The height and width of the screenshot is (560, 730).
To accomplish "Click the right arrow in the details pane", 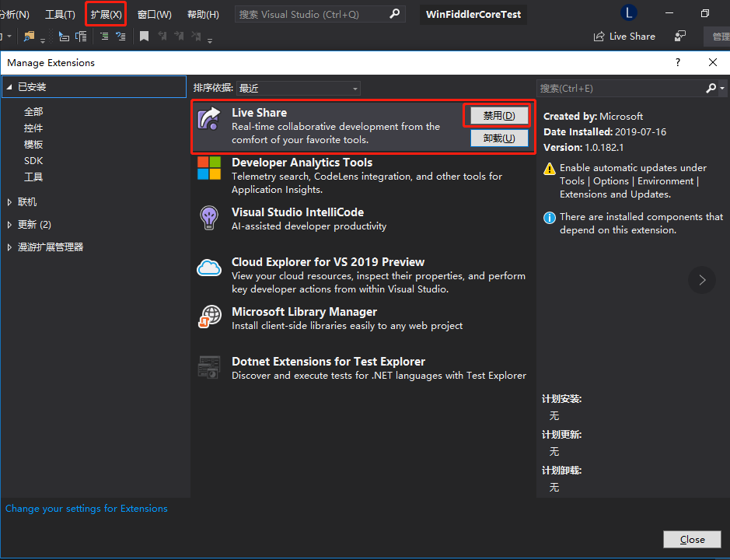I will [x=701, y=280].
